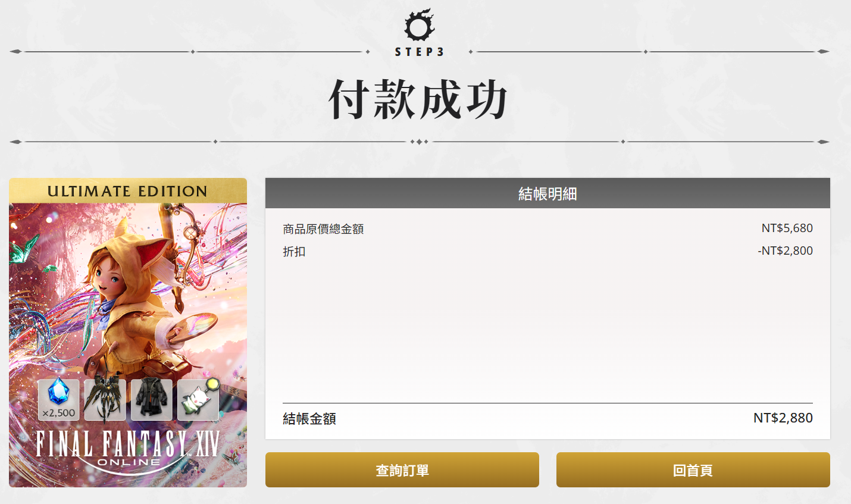Viewport: 851px width, 504px height.
Task: Click the blue crystal x2,500 icon
Action: coord(59,399)
